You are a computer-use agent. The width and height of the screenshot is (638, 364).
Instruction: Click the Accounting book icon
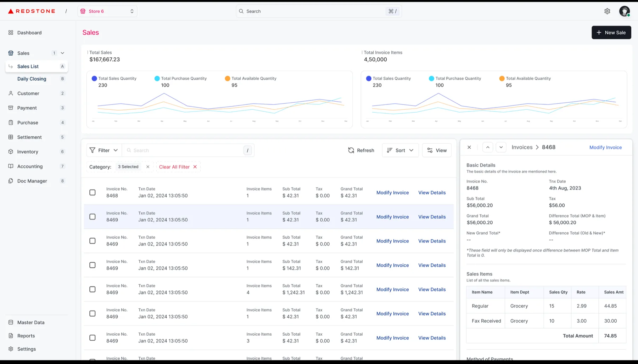(11, 166)
